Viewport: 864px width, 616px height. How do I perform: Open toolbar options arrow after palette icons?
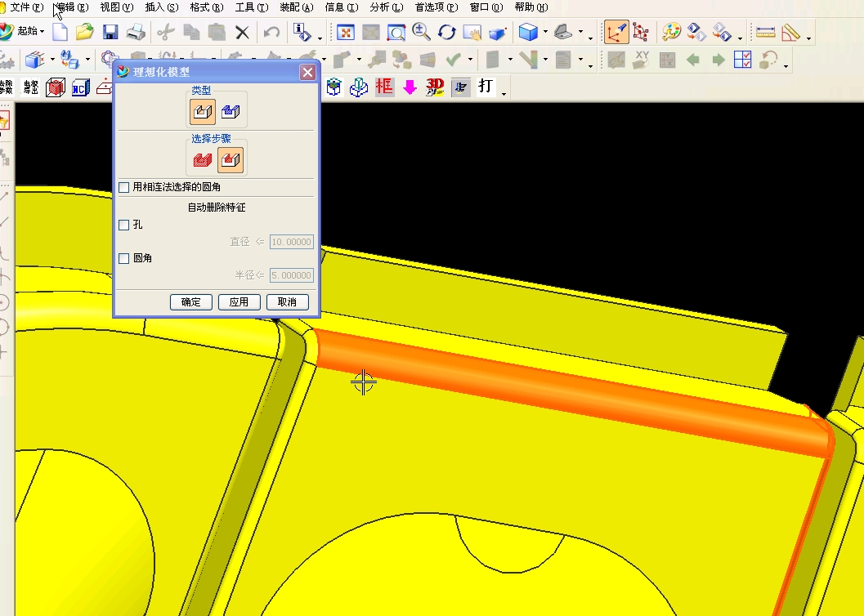click(740, 38)
